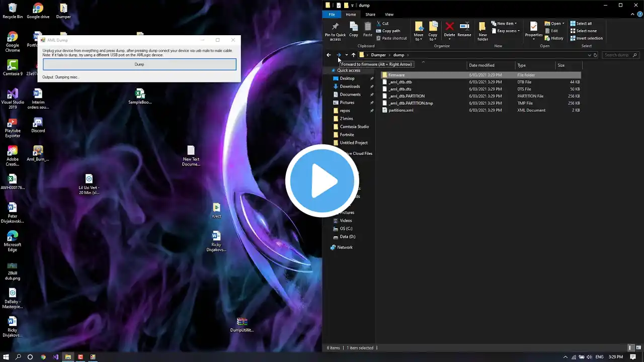This screenshot has height=362, width=644.
Task: Create a New folder from the ribbon
Action: tap(482, 30)
